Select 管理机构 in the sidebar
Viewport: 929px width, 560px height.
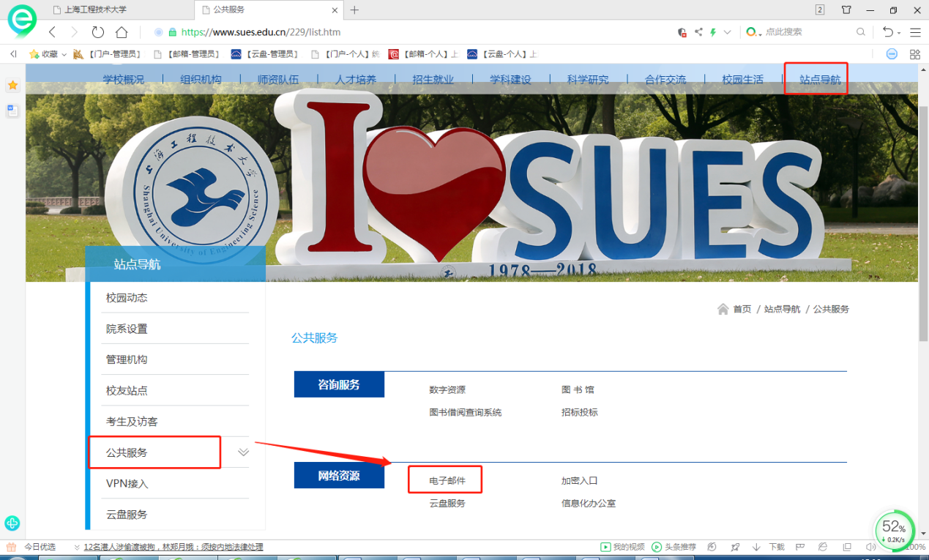(127, 359)
